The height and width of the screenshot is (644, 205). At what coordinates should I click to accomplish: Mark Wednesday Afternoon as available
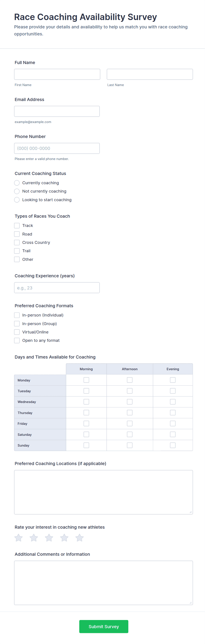coord(130,402)
